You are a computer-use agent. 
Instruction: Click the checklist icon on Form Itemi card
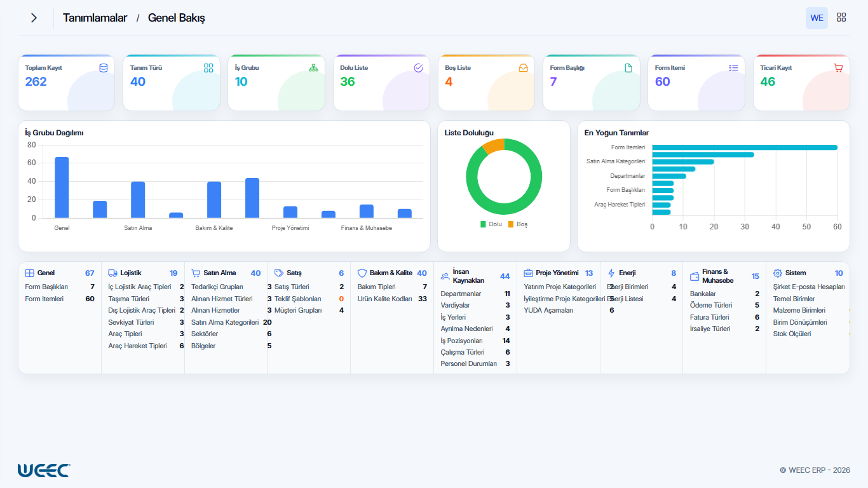coord(733,67)
